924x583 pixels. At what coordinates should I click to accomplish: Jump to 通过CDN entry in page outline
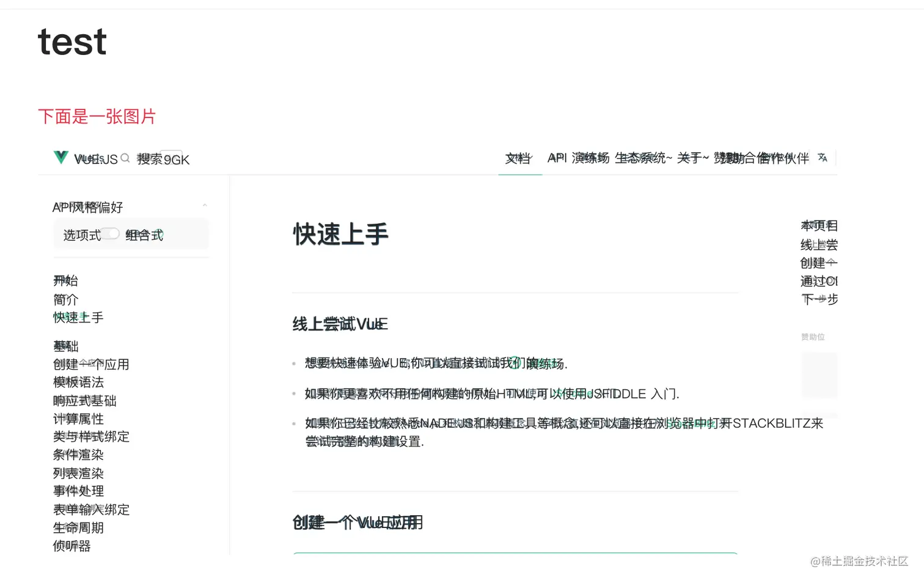pyautogui.click(x=819, y=281)
